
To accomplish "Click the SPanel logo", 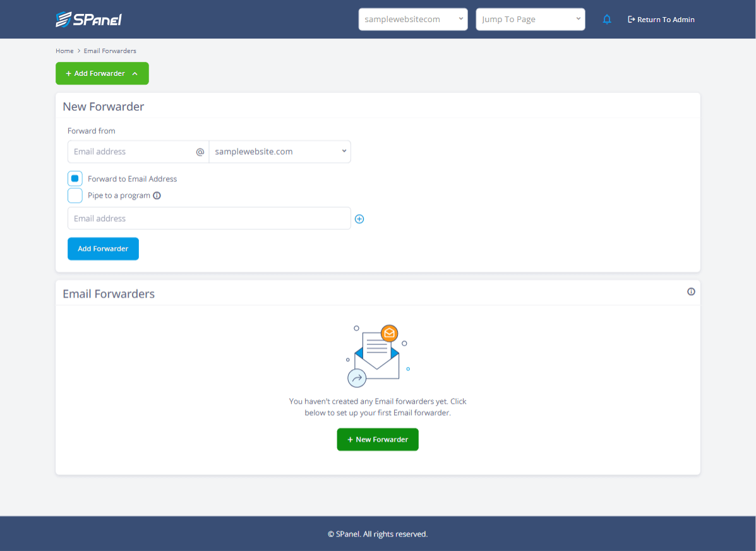I will pos(89,19).
